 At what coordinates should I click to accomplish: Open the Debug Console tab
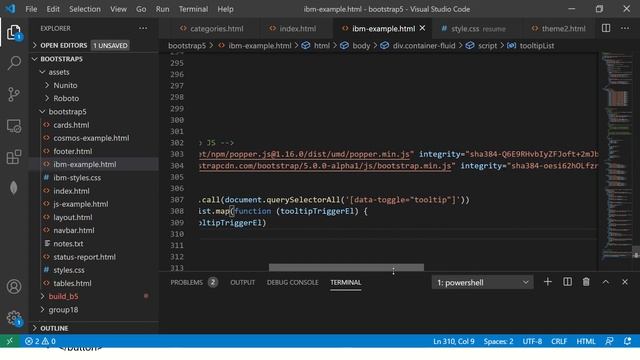[x=293, y=282]
